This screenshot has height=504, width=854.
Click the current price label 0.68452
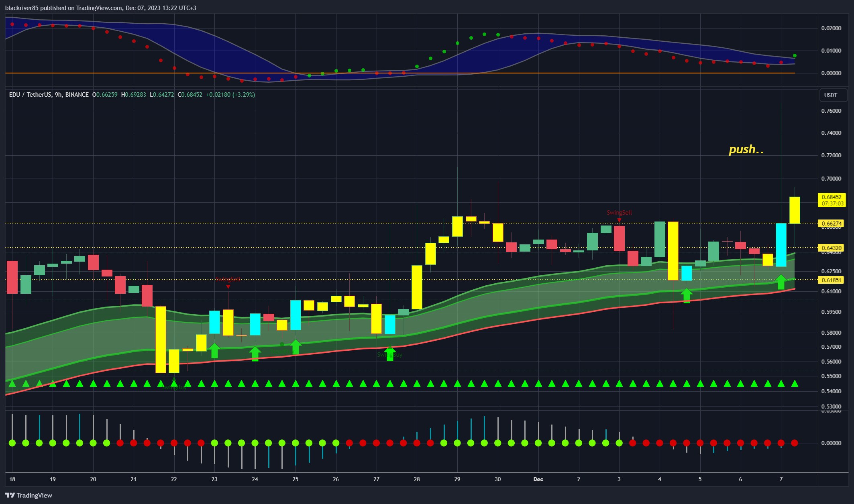point(832,197)
